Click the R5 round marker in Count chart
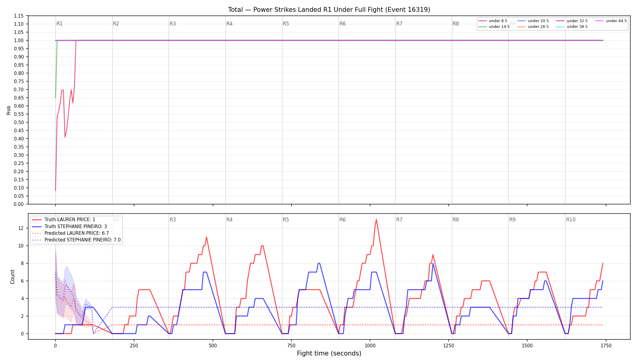The image size is (637, 364). point(286,220)
